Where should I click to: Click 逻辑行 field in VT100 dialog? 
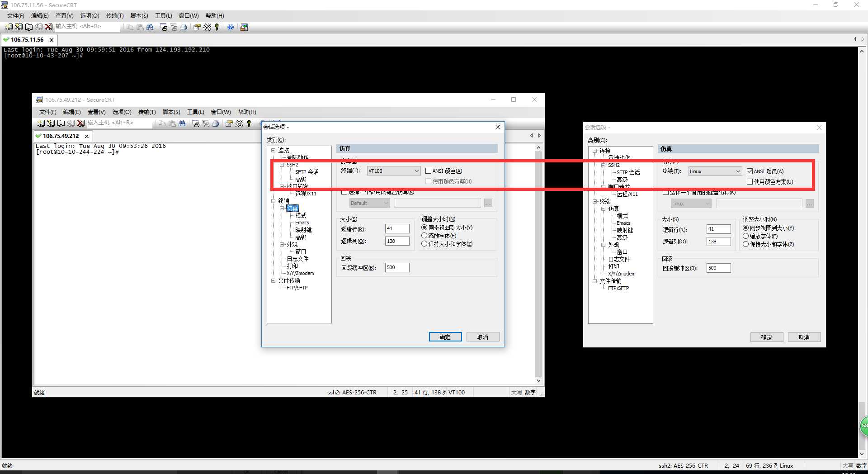coord(397,229)
